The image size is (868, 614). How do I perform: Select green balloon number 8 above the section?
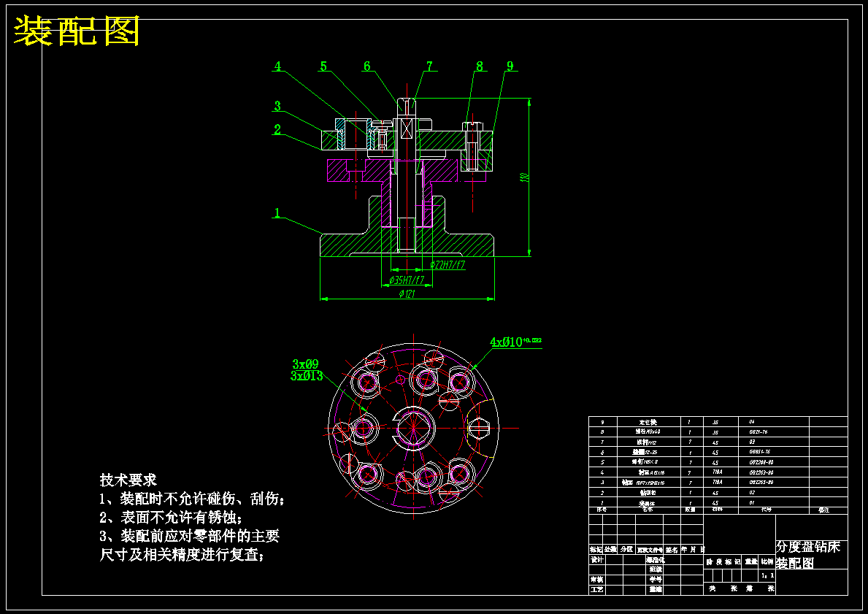(x=480, y=66)
